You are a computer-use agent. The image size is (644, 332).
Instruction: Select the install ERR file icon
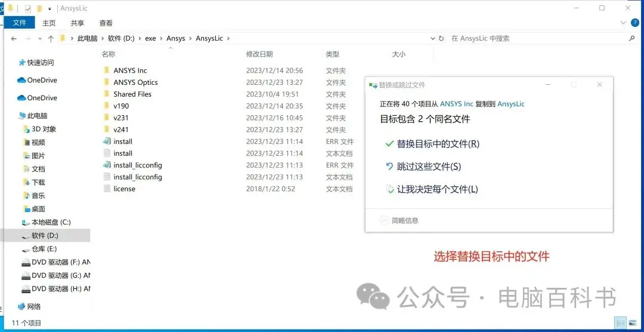click(107, 141)
